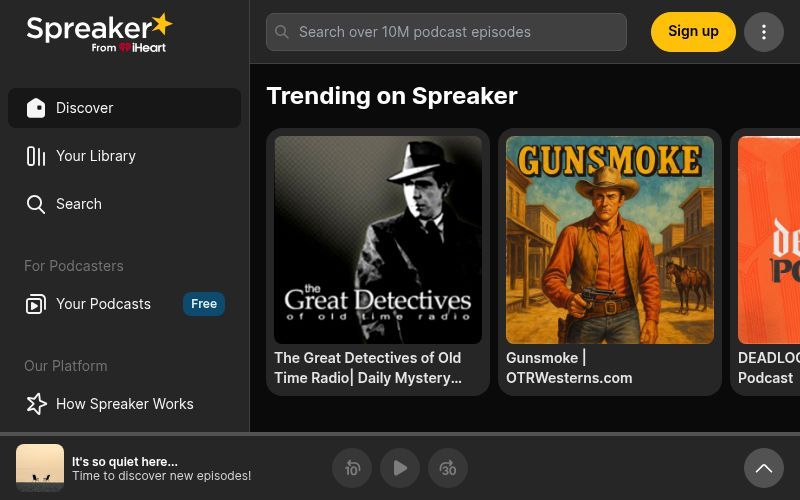Open the Spreaker logo home link
The image size is (800, 500).
click(99, 33)
